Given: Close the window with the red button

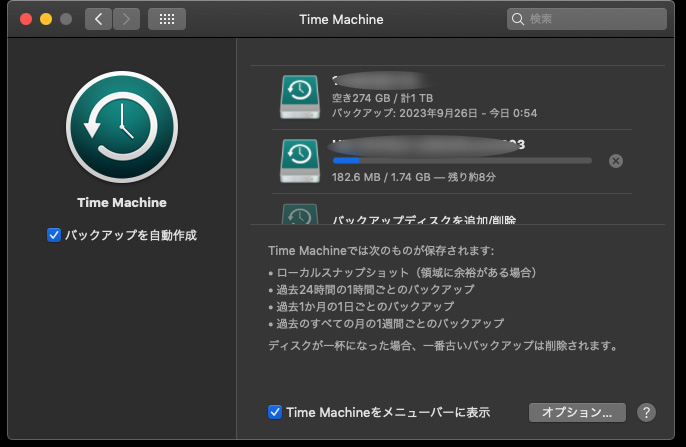Looking at the screenshot, I should 26,19.
